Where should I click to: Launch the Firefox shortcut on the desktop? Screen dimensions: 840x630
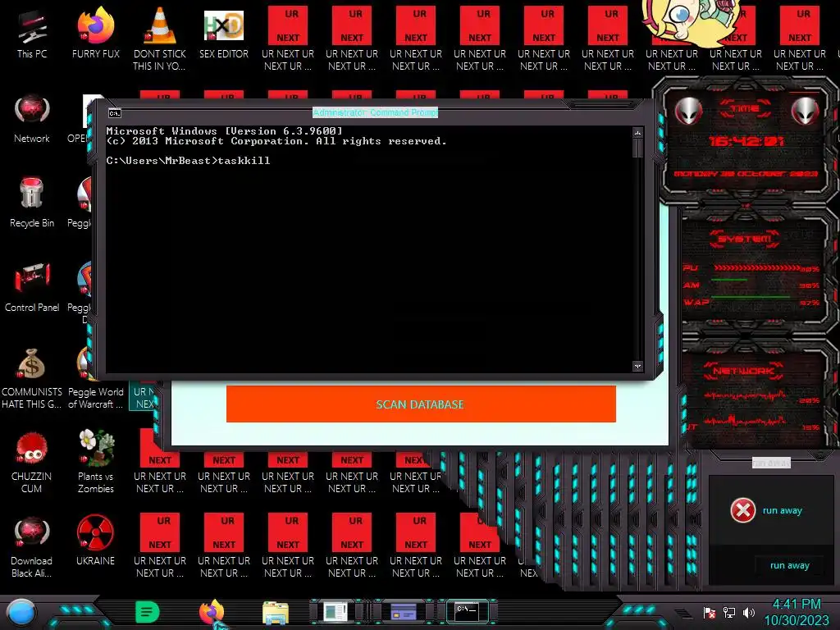(x=95, y=33)
